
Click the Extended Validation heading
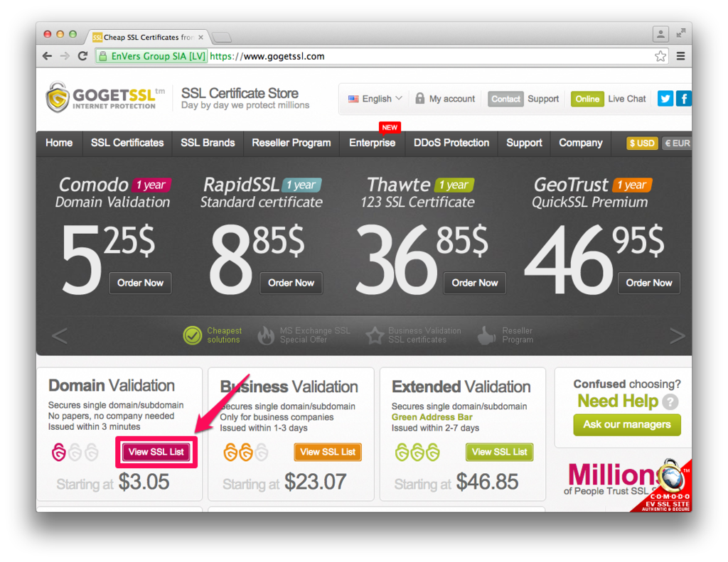pyautogui.click(x=461, y=387)
